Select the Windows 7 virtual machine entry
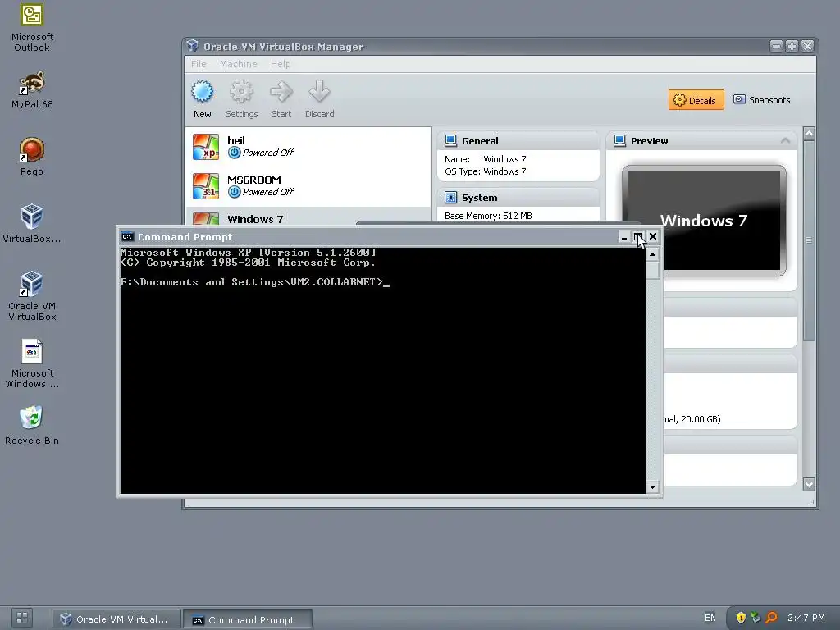Image resolution: width=840 pixels, height=630 pixels. click(308, 217)
